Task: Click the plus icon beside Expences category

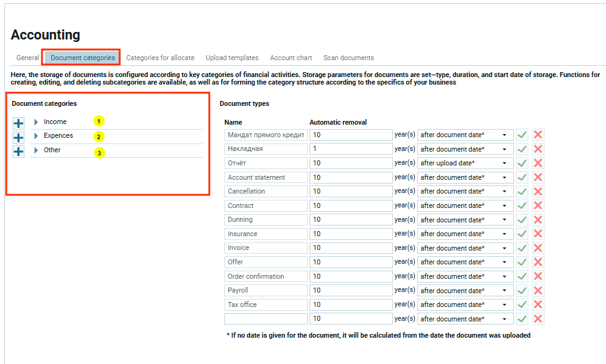Action: pos(19,137)
